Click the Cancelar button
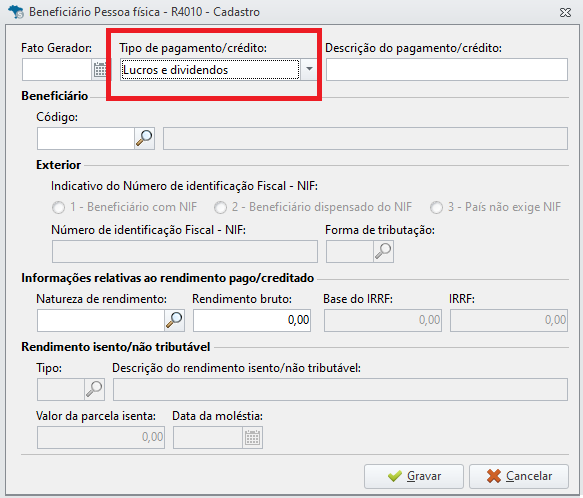Screen dimensions: 583x498 click(519, 476)
